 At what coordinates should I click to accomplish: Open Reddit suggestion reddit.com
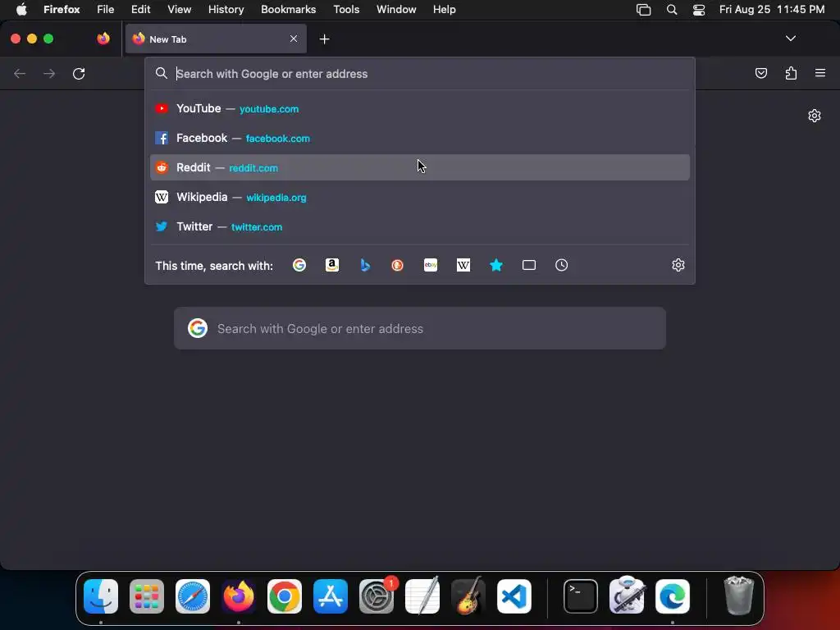pyautogui.click(x=420, y=167)
